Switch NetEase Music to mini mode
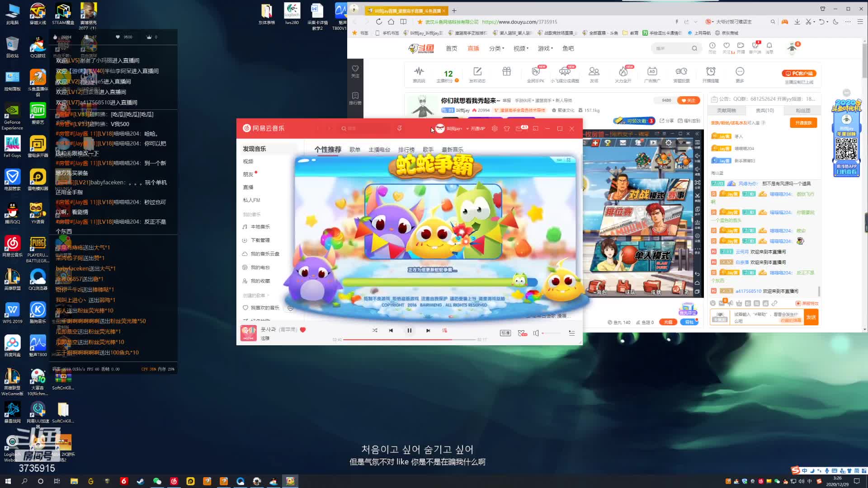 pos(535,128)
